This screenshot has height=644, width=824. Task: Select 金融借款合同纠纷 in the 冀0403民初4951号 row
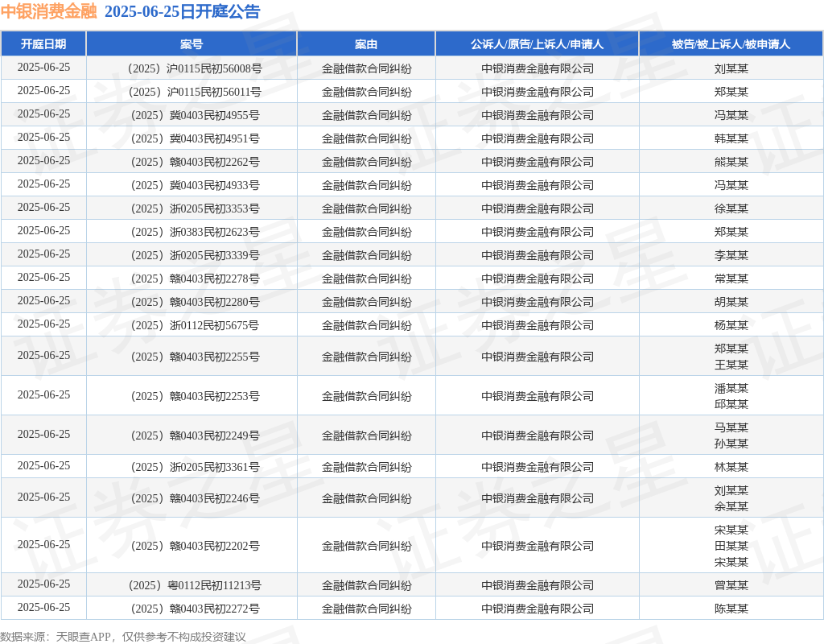pyautogui.click(x=366, y=138)
